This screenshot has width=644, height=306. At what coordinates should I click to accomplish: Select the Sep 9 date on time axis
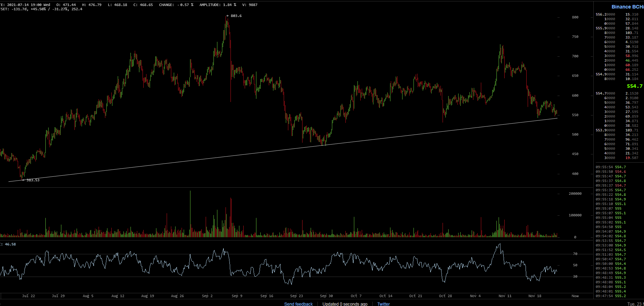(x=237, y=296)
